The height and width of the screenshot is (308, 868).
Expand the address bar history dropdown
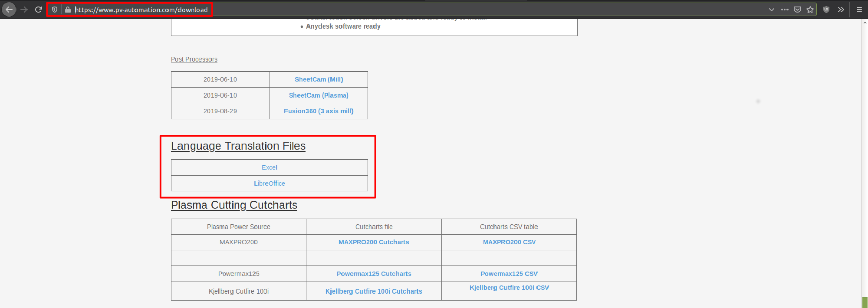771,10
